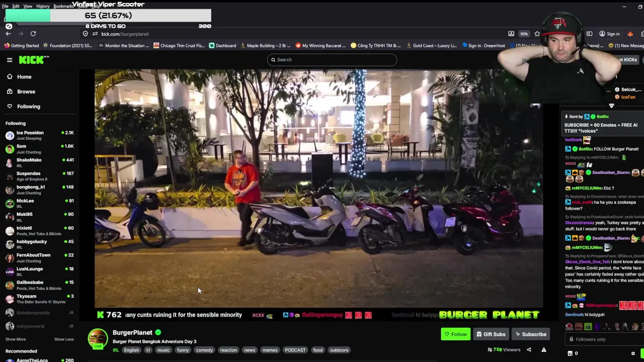Open the Sign in - DreamHost bookmark

(483, 46)
